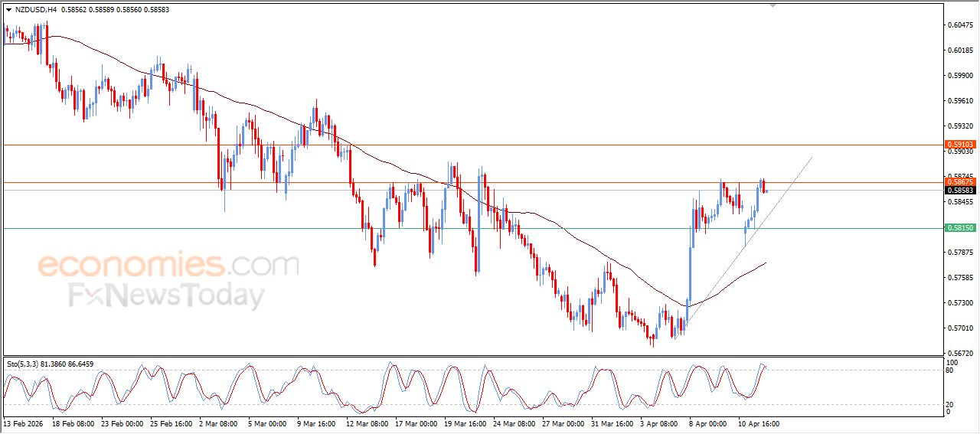Open the dropdown arrow beside NZDUSD,H4
The width and height of the screenshot is (980, 434).
(x=8, y=9)
